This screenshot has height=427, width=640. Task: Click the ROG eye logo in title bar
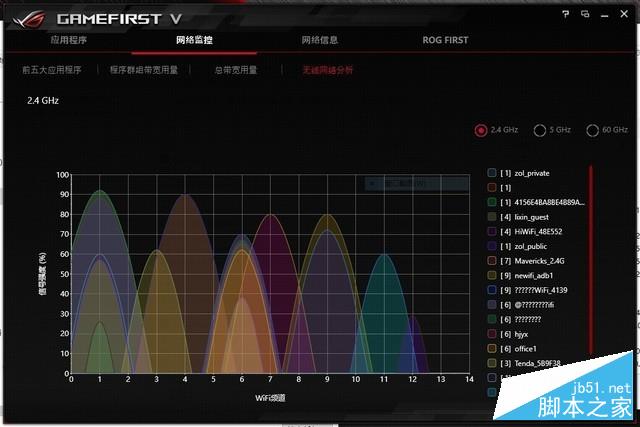coord(29,19)
